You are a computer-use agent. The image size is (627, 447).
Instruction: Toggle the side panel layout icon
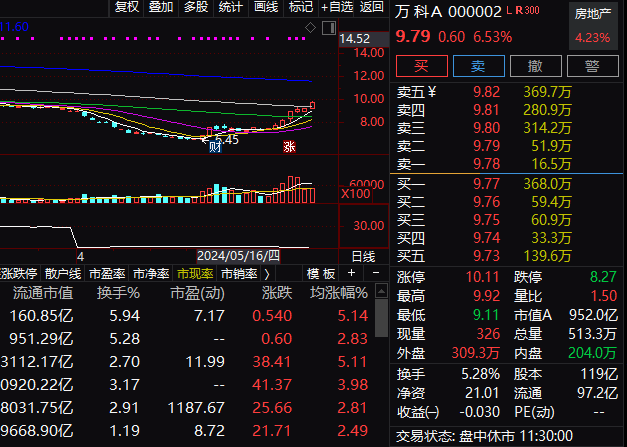(329, 28)
